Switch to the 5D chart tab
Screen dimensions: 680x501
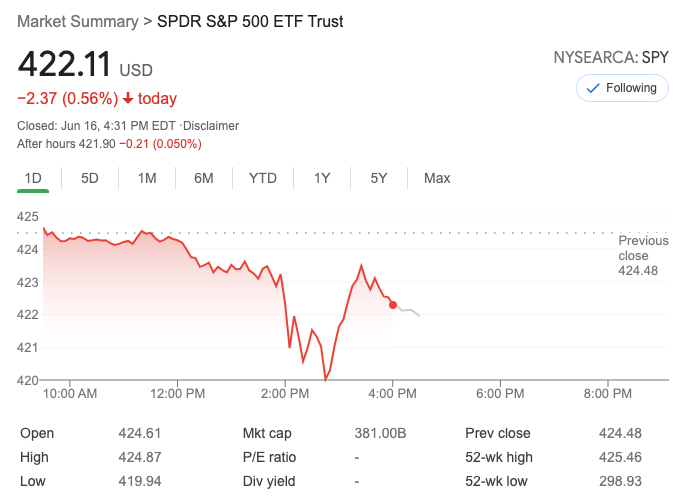click(x=90, y=178)
